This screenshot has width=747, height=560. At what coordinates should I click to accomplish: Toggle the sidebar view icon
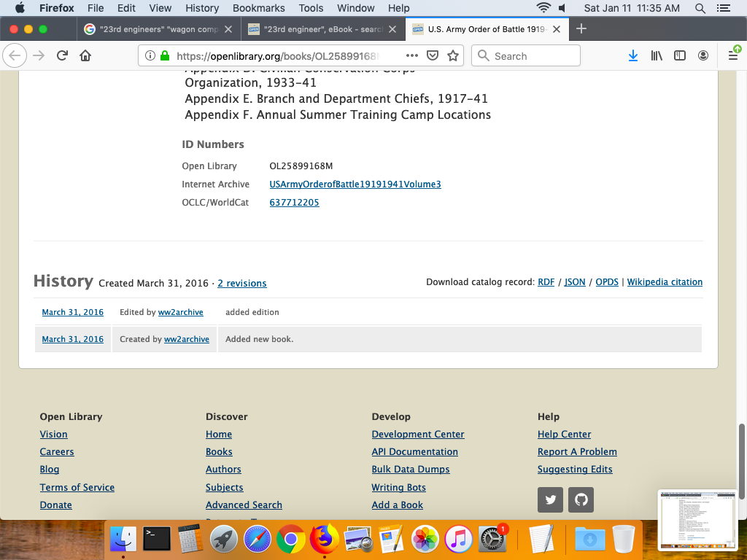pos(680,56)
